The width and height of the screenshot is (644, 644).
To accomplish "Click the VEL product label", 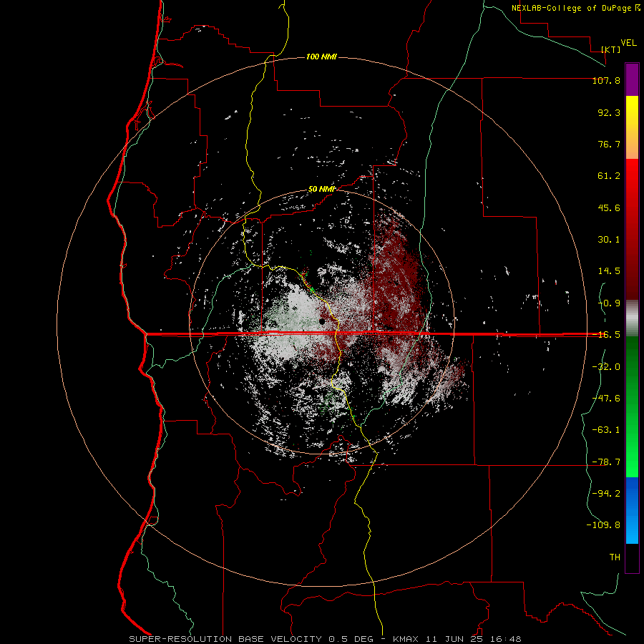I will coord(628,43).
